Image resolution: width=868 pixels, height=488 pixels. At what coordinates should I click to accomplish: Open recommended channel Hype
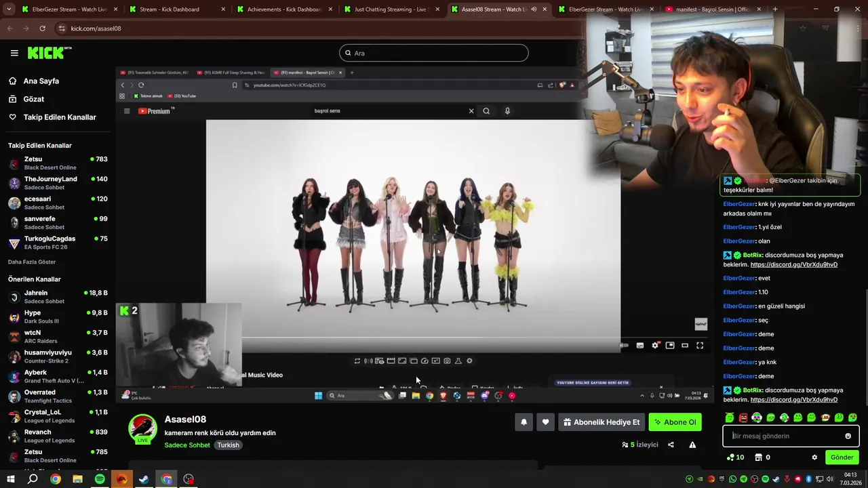(x=58, y=317)
